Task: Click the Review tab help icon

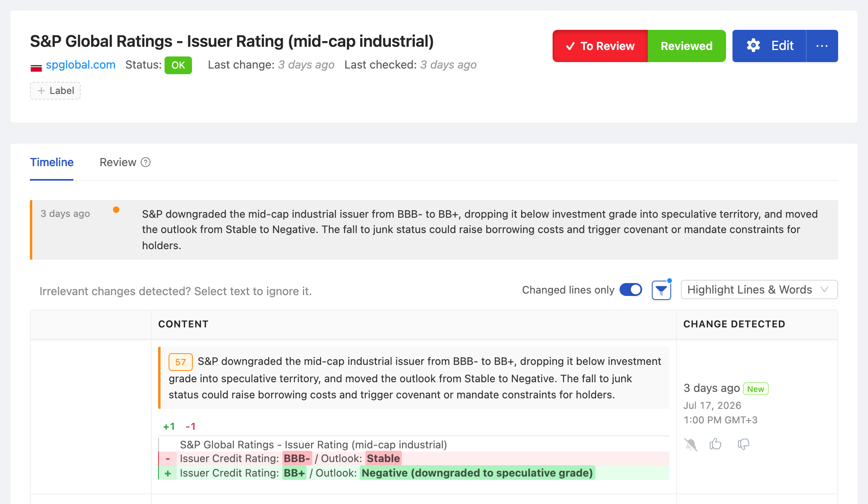Action: [146, 162]
